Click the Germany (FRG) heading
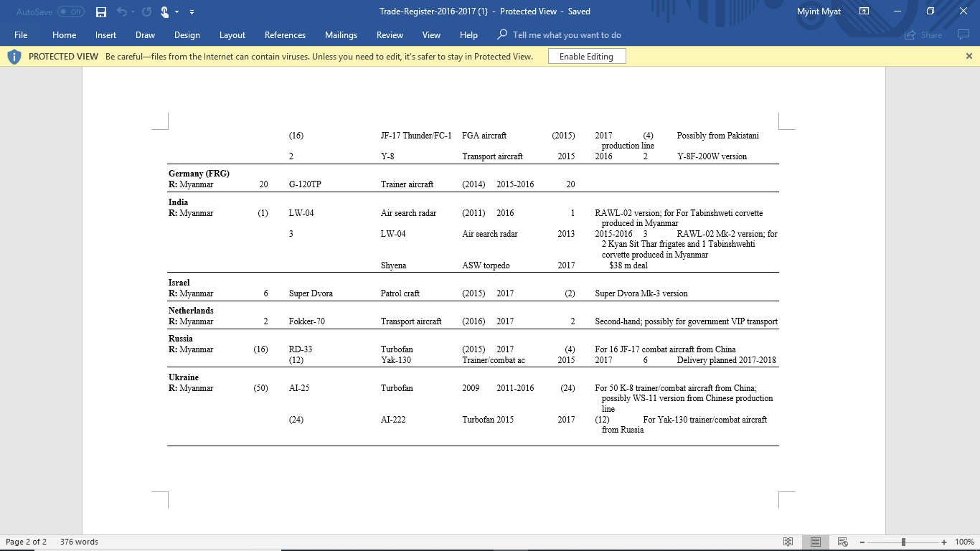The image size is (980, 551). [199, 174]
